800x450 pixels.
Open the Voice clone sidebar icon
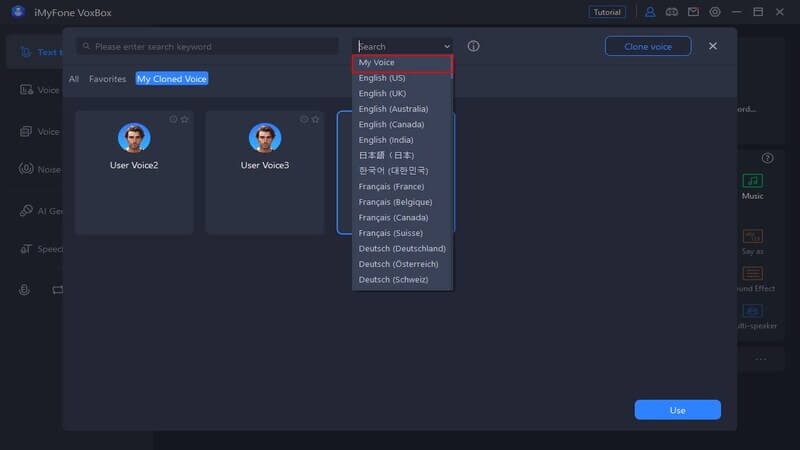[x=26, y=90]
